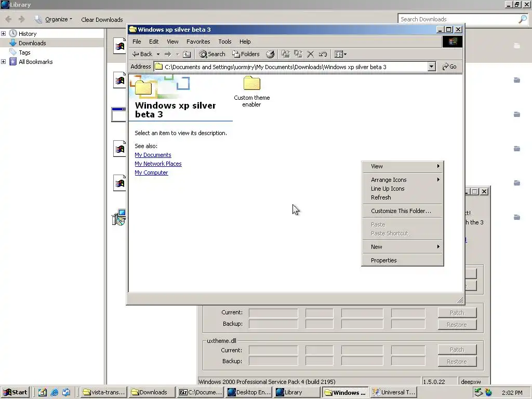Click the deepxw status bar entry

[x=474, y=382]
